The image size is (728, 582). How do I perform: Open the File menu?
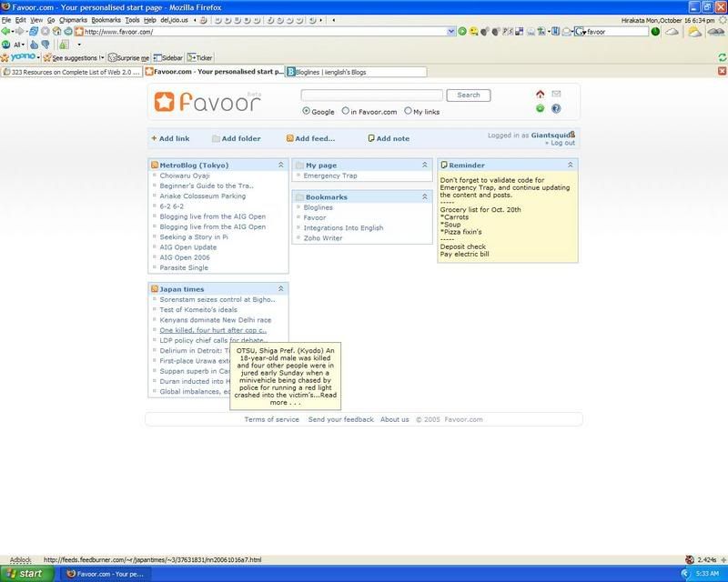point(6,20)
